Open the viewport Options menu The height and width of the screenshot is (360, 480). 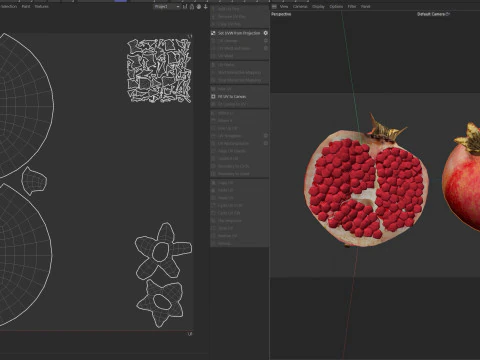336,6
